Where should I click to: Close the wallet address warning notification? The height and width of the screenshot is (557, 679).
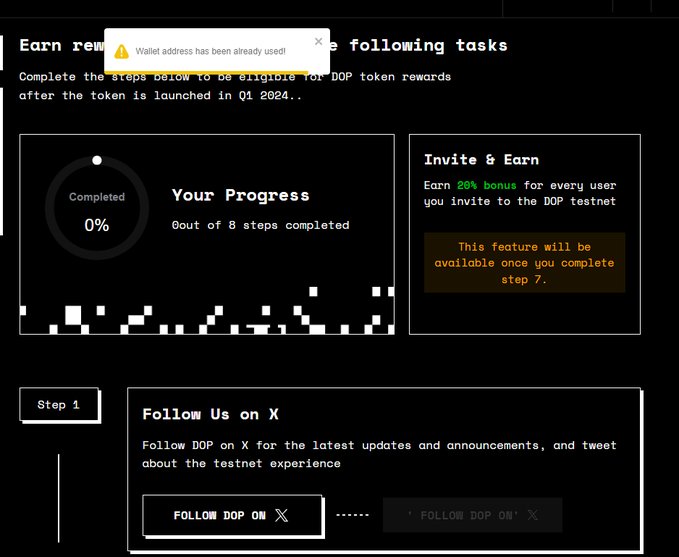pyautogui.click(x=318, y=42)
